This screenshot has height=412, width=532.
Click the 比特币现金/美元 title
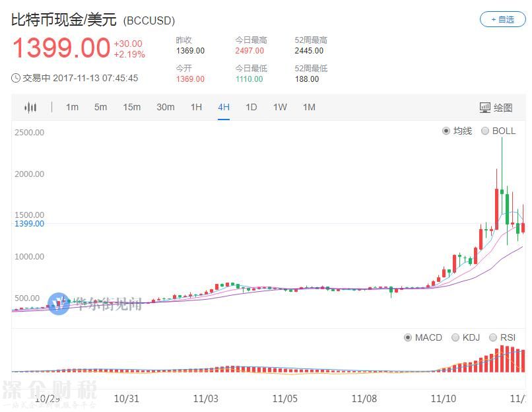64,19
